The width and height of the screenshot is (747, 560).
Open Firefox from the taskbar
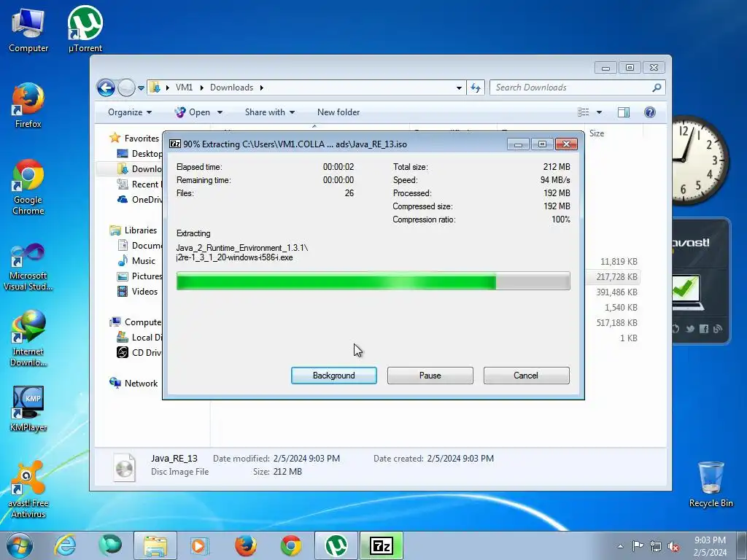(x=245, y=545)
